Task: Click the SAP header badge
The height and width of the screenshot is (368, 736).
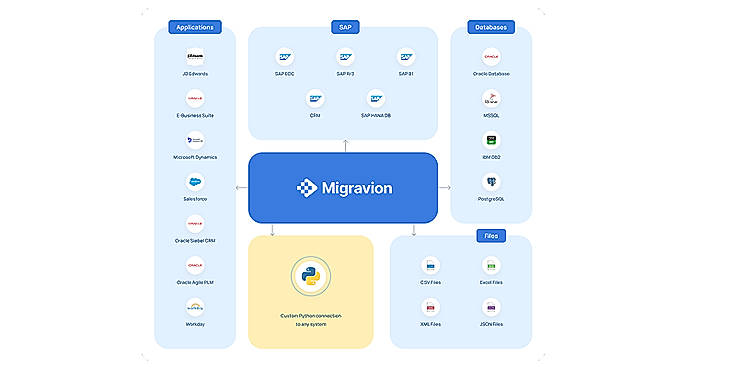Action: [345, 27]
